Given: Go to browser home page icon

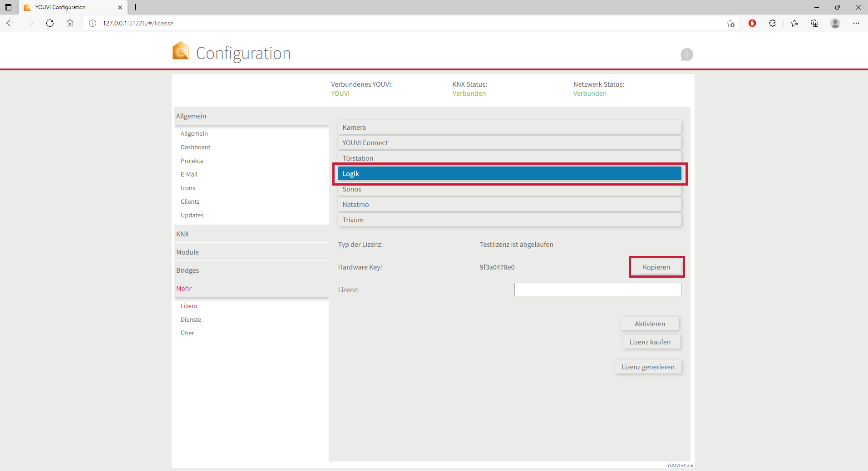Looking at the screenshot, I should click(x=70, y=23).
